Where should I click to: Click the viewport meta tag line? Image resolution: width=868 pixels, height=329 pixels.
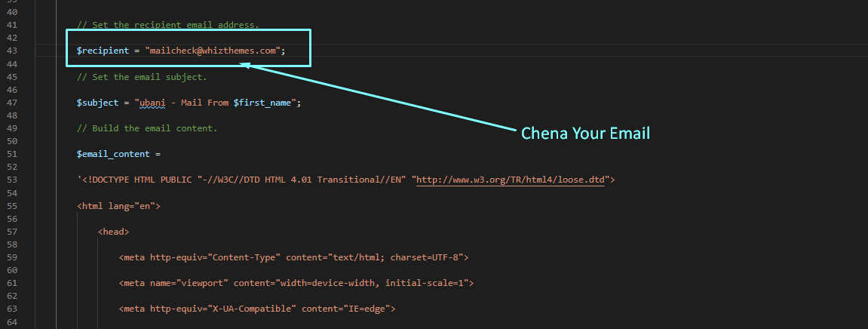296,283
